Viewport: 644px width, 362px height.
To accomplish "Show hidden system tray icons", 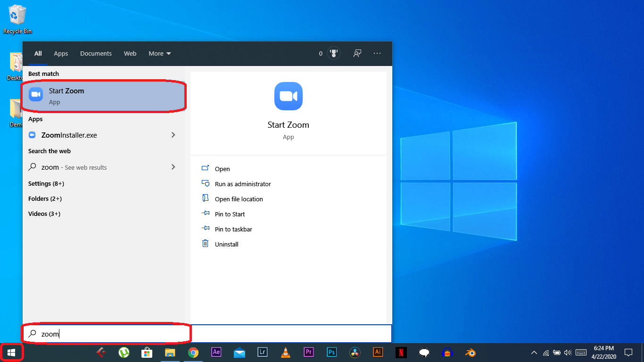I will [534, 353].
